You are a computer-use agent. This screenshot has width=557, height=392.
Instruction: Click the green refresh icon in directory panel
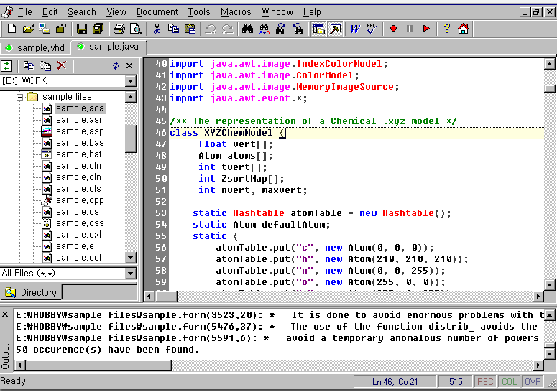click(7, 65)
